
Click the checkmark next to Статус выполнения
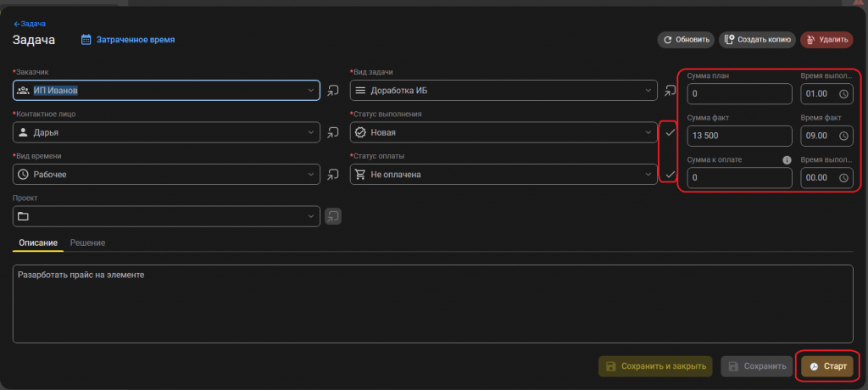pyautogui.click(x=670, y=132)
